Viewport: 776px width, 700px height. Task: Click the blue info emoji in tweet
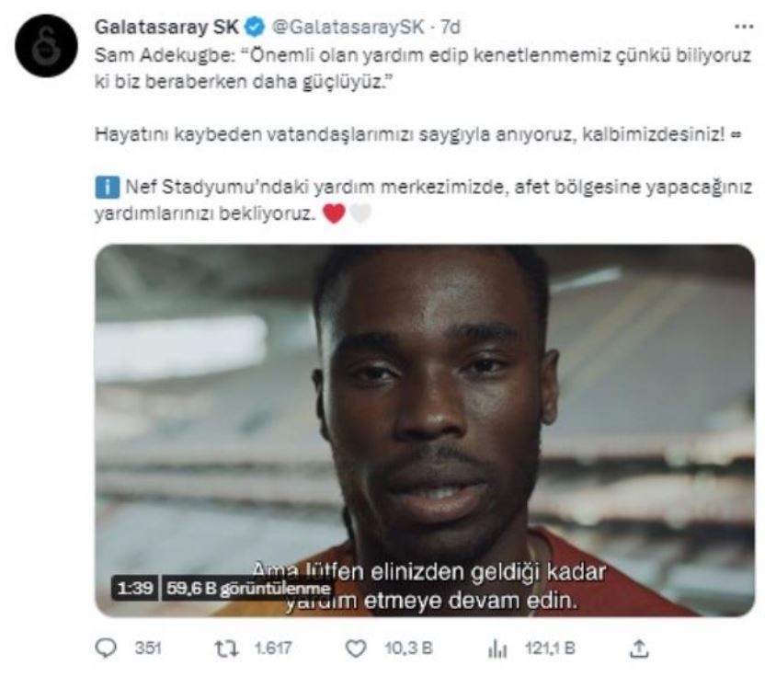pos(107,188)
